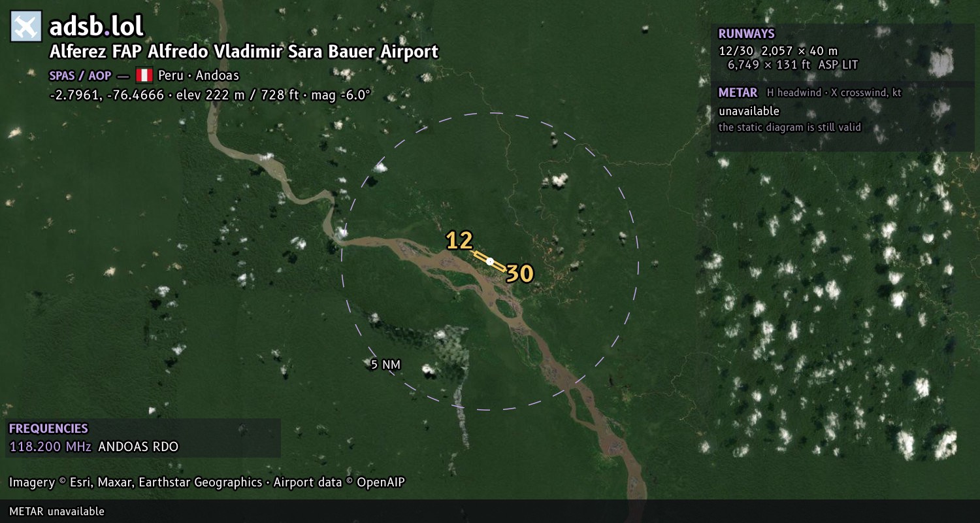Screen dimensions: 980x523
Task: Click the adsb.lol site title
Action: [96, 26]
